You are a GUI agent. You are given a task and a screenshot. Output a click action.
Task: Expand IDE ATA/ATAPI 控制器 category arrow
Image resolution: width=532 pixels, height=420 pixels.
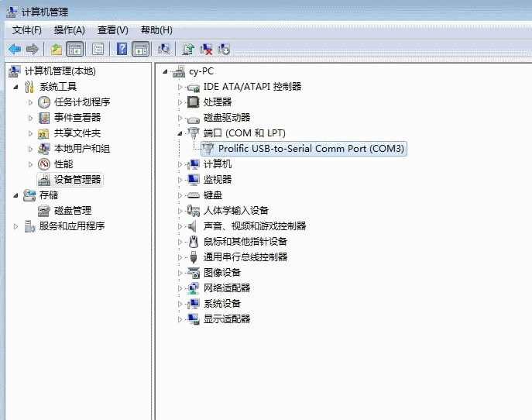[x=180, y=87]
